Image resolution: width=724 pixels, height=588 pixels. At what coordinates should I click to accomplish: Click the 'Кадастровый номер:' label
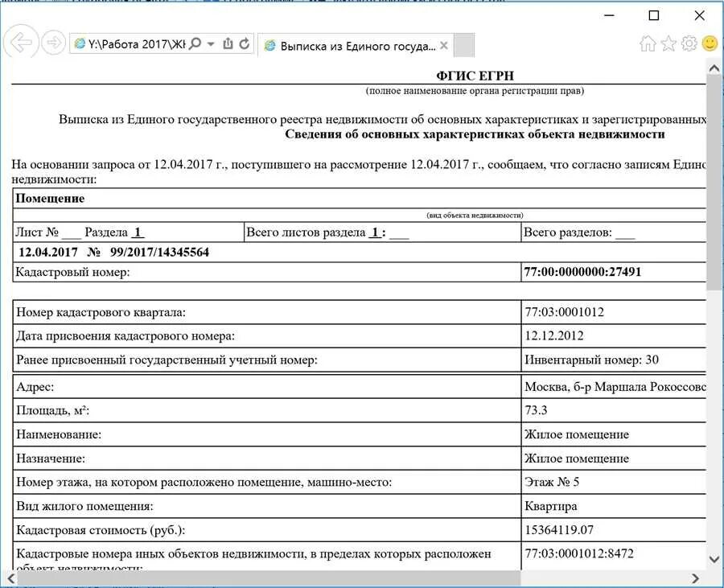click(72, 273)
